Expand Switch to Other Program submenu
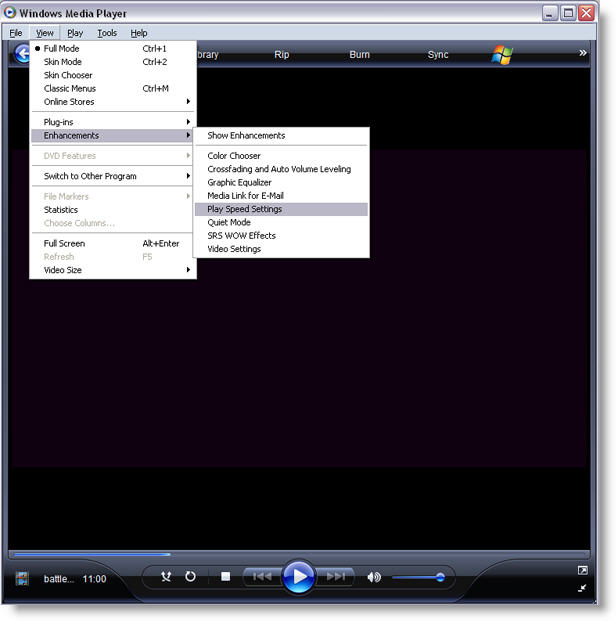The height and width of the screenshot is (621, 616). click(x=113, y=176)
